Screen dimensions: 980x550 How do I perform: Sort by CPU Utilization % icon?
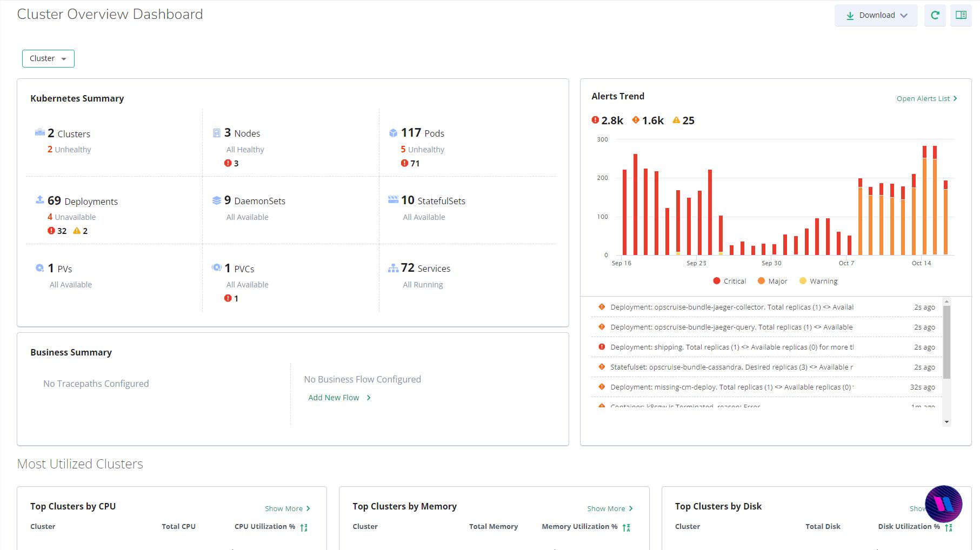pos(304,527)
